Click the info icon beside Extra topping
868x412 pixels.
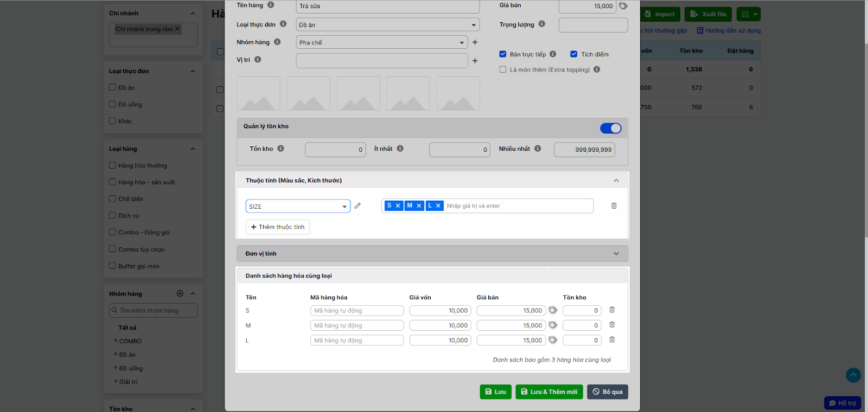coord(597,69)
